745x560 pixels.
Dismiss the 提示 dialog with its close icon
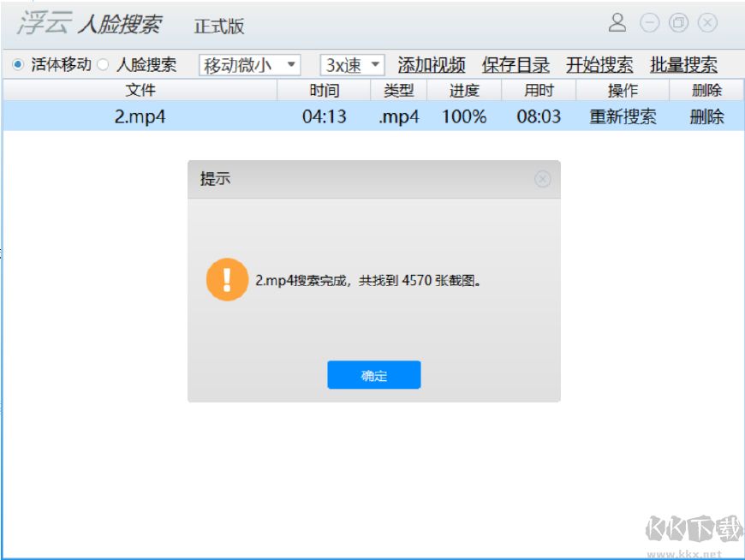(x=543, y=180)
